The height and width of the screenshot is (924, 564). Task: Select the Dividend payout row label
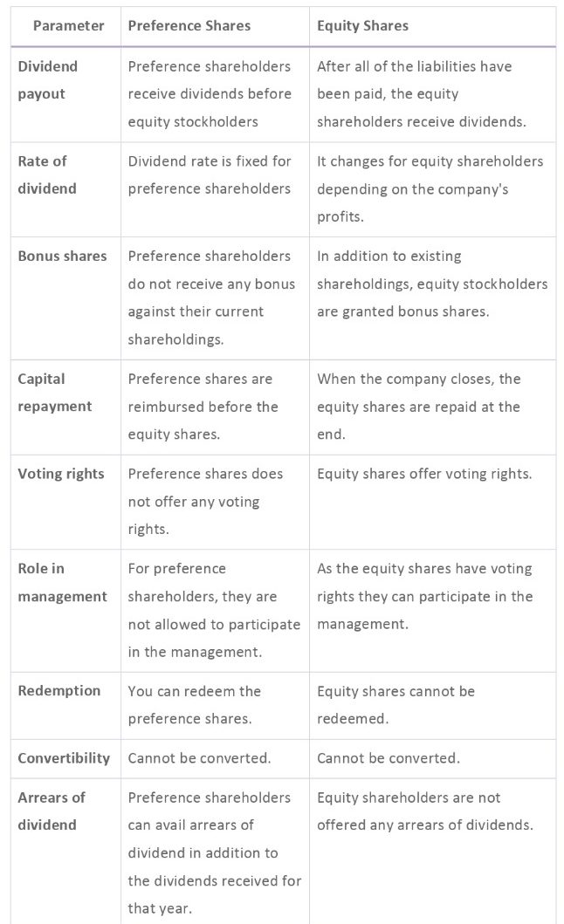(48, 80)
